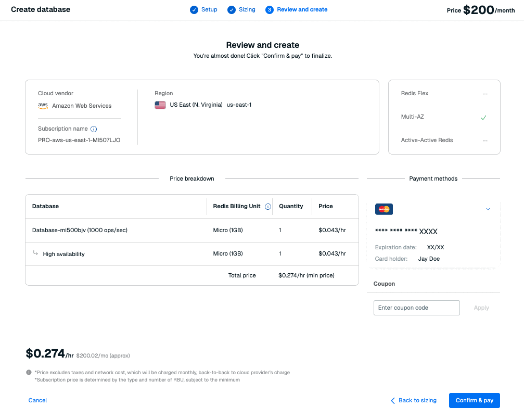Click the Multi-AZ green checkmark
This screenshot has height=420, width=524.
coord(483,118)
